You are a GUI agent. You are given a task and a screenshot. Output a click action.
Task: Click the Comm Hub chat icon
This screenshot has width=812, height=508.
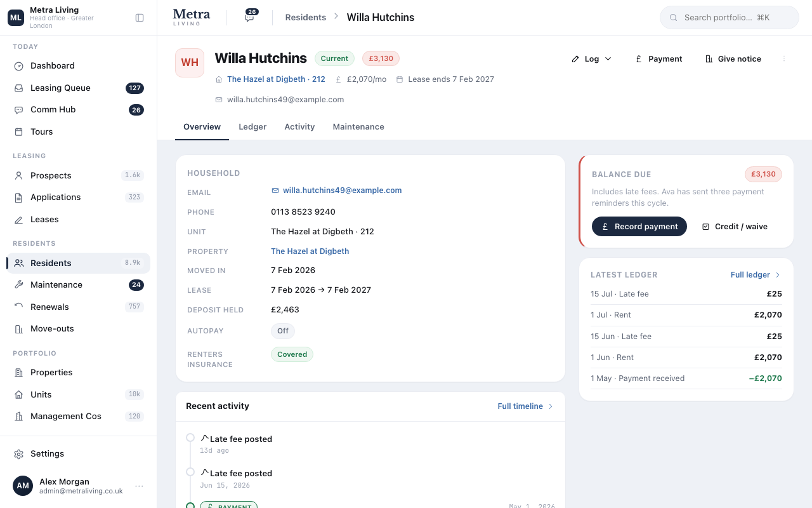point(19,110)
